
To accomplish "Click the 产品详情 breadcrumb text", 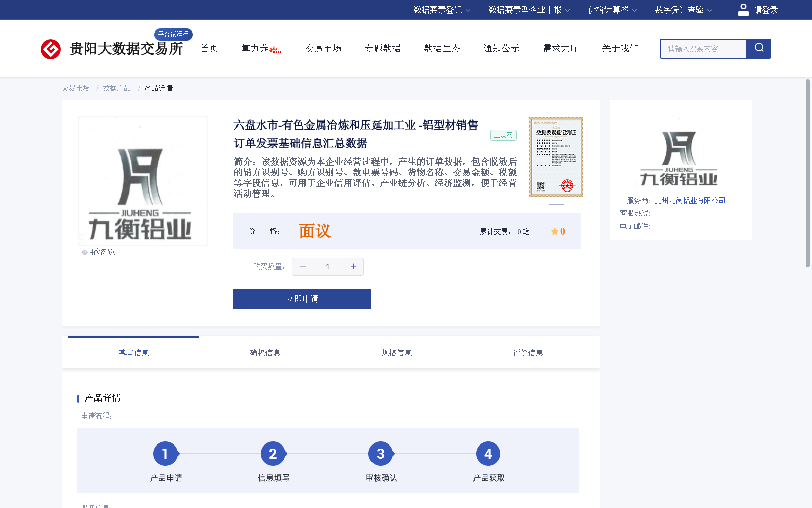I will point(158,88).
